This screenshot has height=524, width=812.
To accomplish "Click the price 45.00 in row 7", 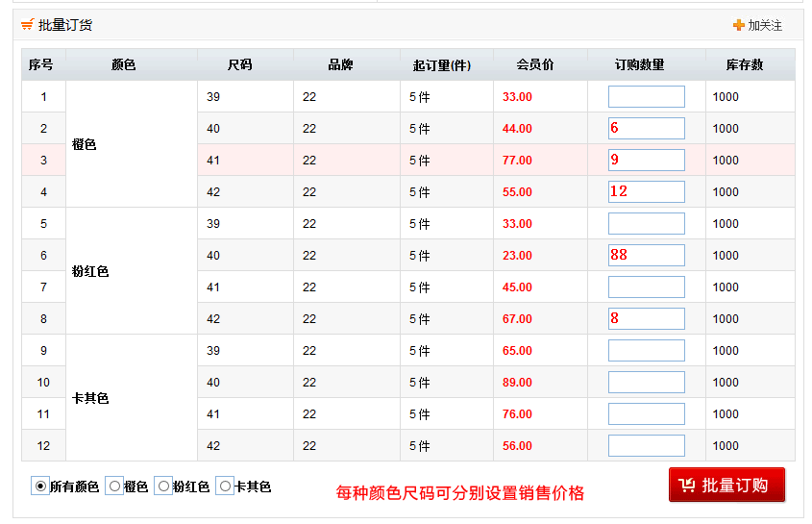I will [x=517, y=287].
